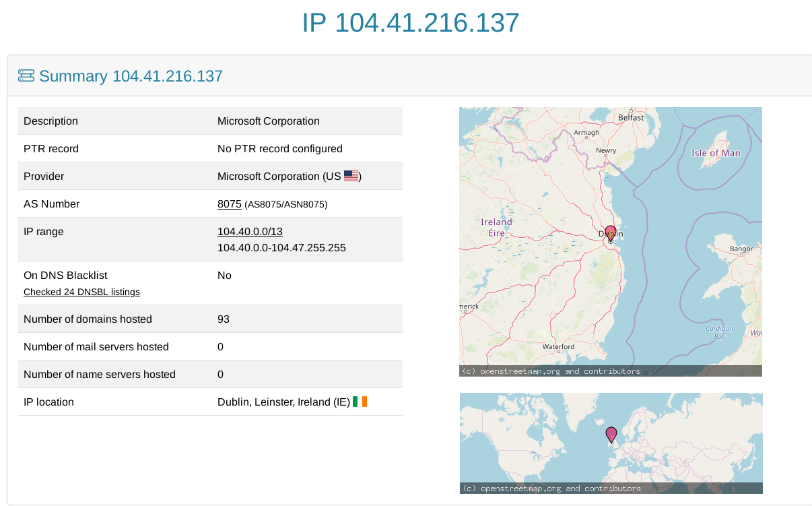Open the AS number 8075 link
812x506 pixels.
[x=229, y=203]
